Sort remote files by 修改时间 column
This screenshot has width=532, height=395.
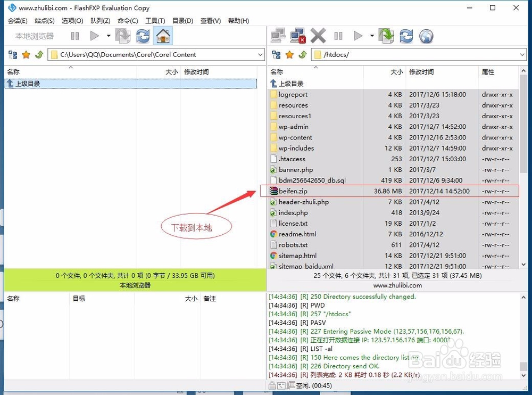pyautogui.click(x=442, y=72)
